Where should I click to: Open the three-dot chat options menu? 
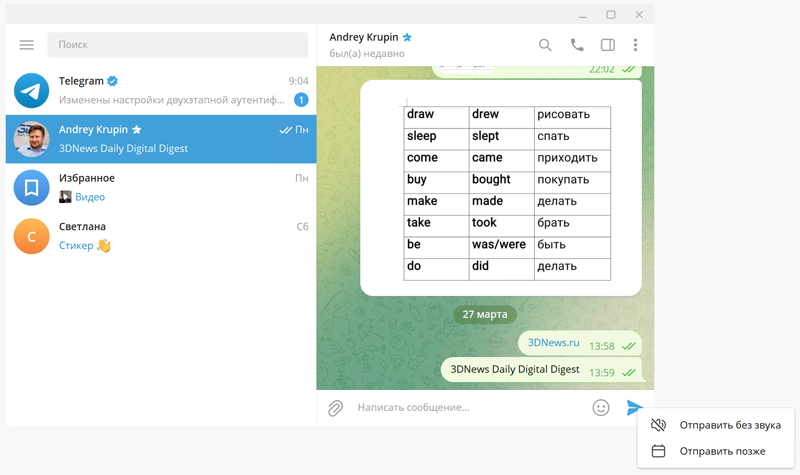[635, 45]
